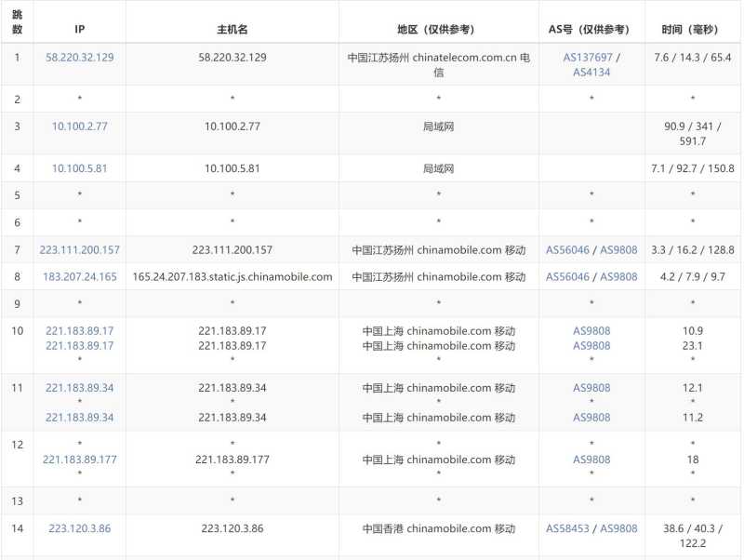The image size is (744, 560).
Task: Click the 时间（毫秒） column header
Action: [x=690, y=29]
